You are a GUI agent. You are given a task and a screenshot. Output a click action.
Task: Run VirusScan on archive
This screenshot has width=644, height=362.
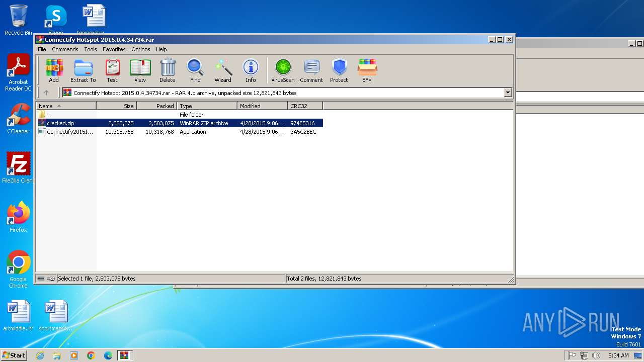pos(283,71)
